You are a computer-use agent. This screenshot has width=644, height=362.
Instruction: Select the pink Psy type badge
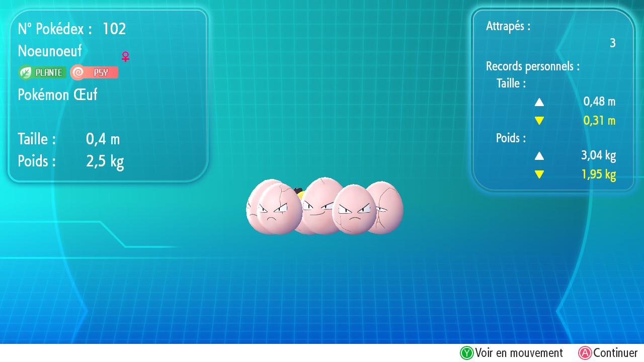click(95, 72)
